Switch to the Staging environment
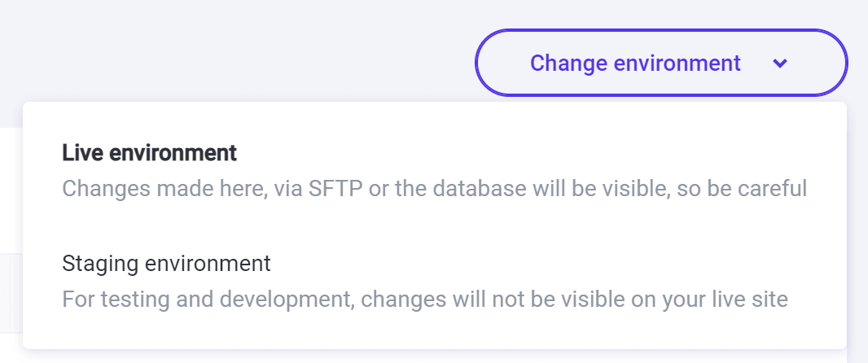 (434, 282)
